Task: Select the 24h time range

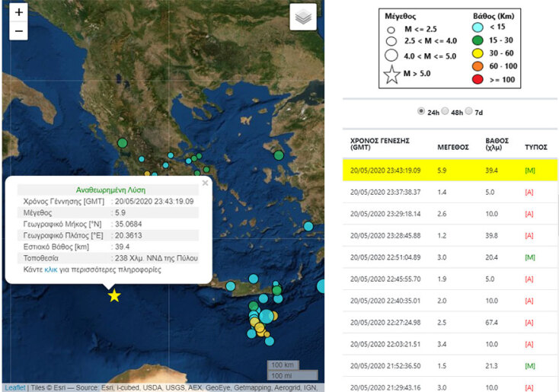Action: (x=421, y=112)
